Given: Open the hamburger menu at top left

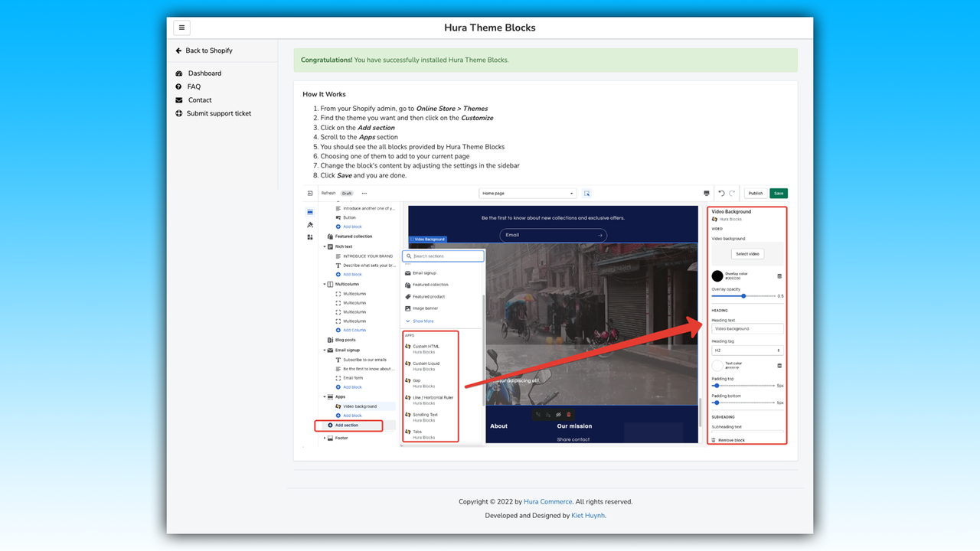Looking at the screenshot, I should point(181,28).
